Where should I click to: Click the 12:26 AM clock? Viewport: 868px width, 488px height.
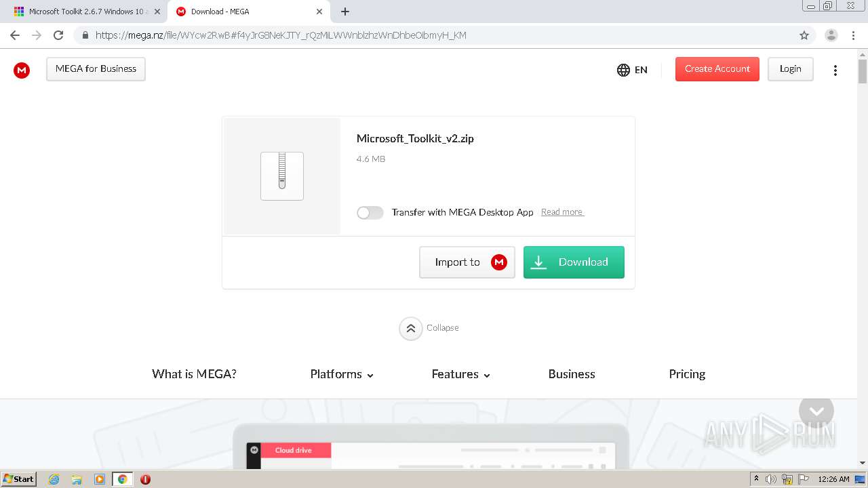[x=833, y=479]
